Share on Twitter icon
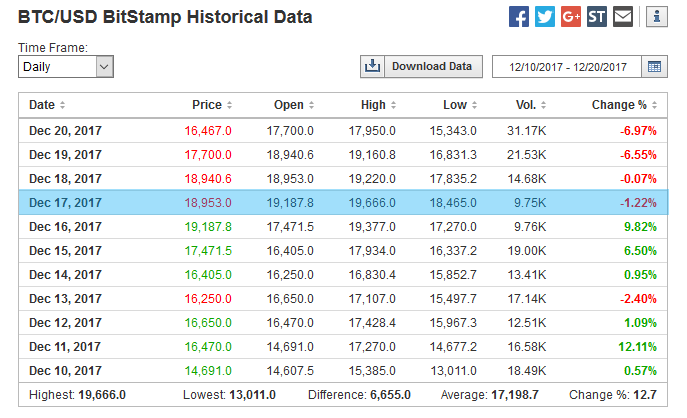This screenshot has height=418, width=687. click(545, 17)
